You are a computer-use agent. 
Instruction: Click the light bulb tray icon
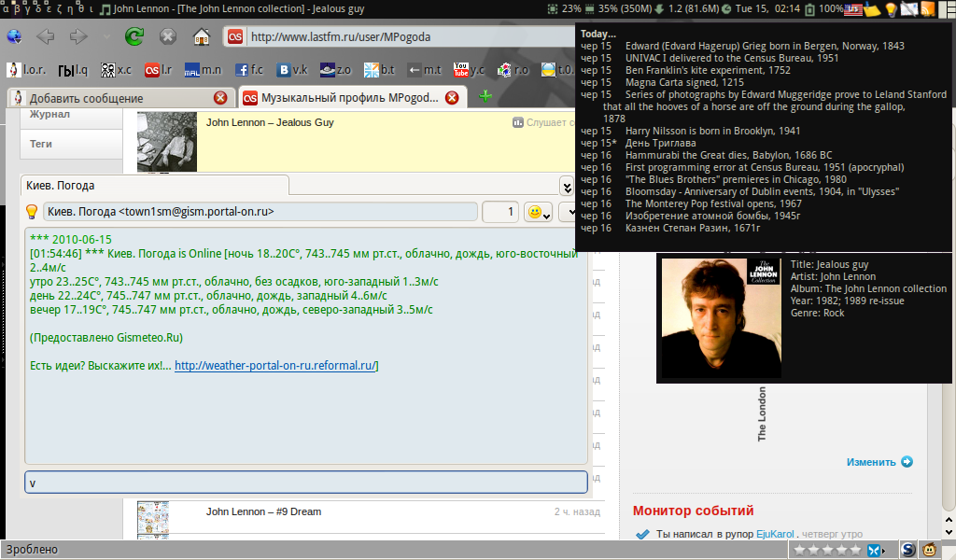(891, 9)
